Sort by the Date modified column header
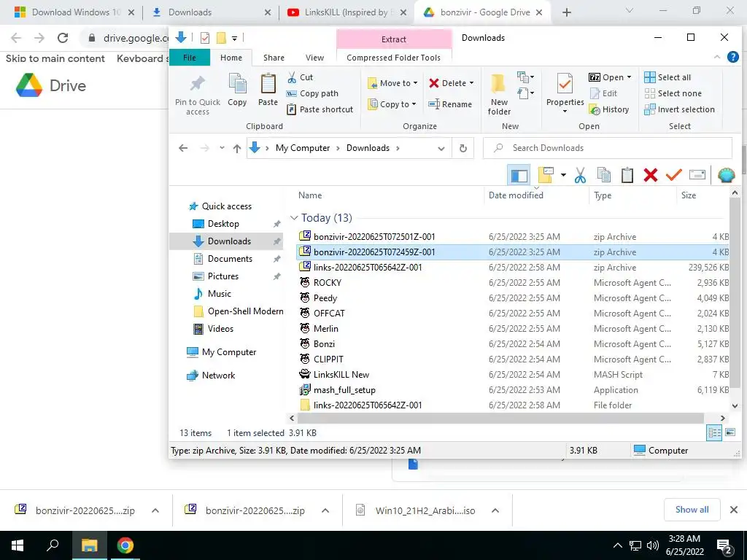 [x=516, y=195]
